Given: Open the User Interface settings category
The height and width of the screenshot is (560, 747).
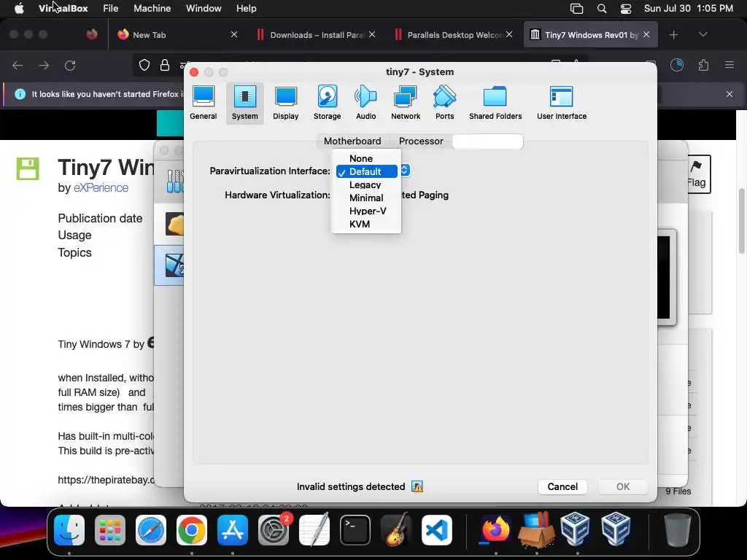Looking at the screenshot, I should click(562, 103).
